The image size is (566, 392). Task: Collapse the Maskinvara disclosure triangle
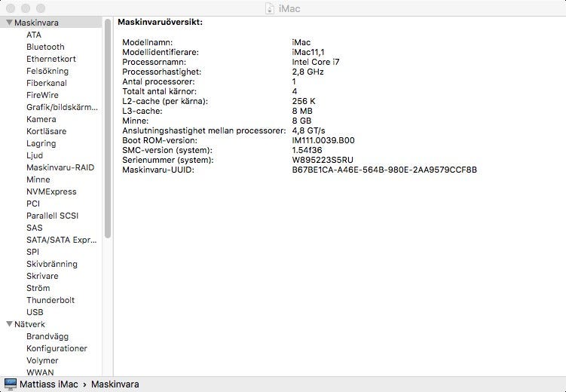(8, 23)
